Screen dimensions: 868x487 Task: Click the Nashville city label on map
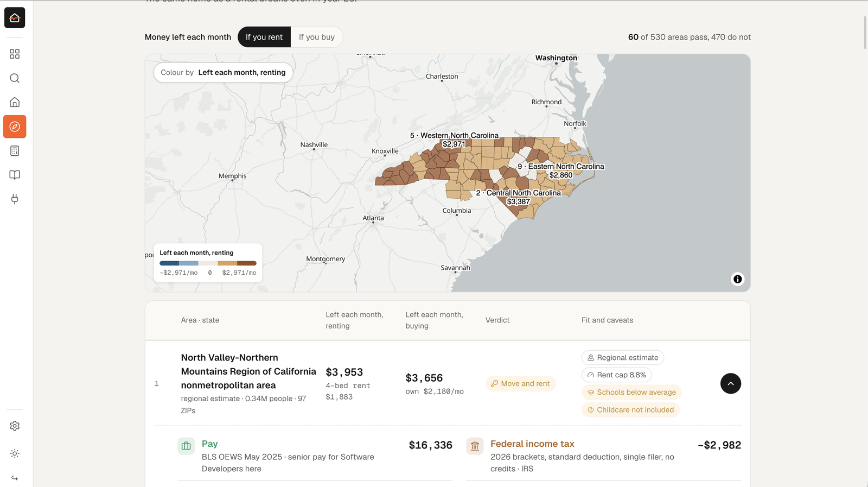314,144
